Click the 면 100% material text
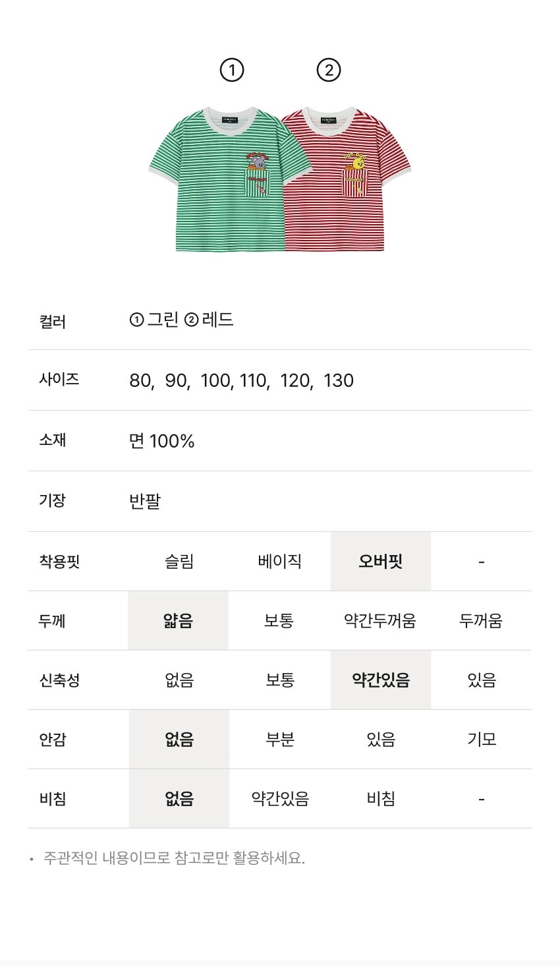Viewport: 560px width, 967px height. click(x=161, y=441)
